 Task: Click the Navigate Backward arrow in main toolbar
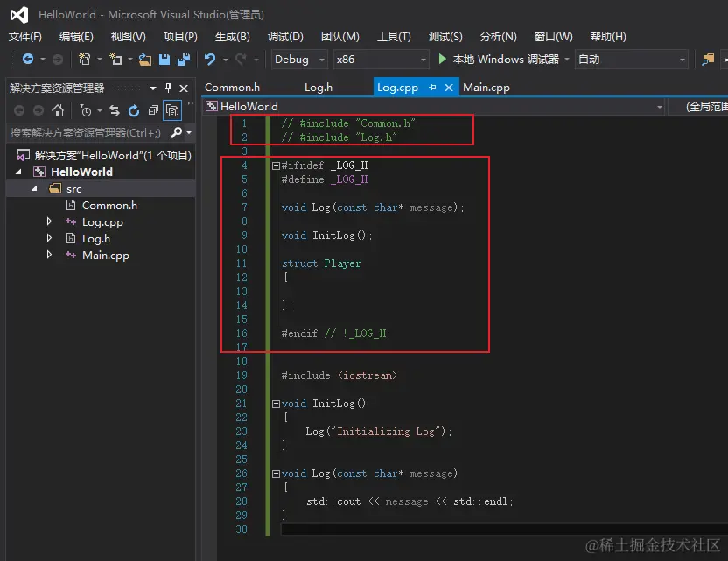point(28,59)
